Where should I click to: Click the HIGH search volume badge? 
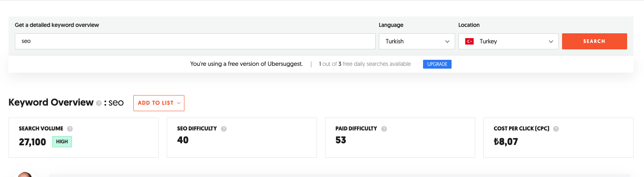pyautogui.click(x=62, y=142)
